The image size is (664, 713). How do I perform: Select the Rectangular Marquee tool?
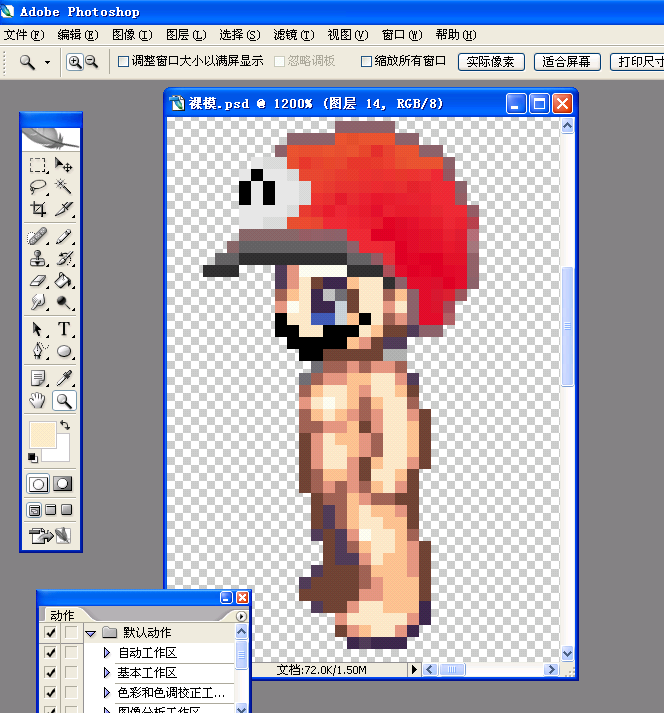pyautogui.click(x=38, y=165)
